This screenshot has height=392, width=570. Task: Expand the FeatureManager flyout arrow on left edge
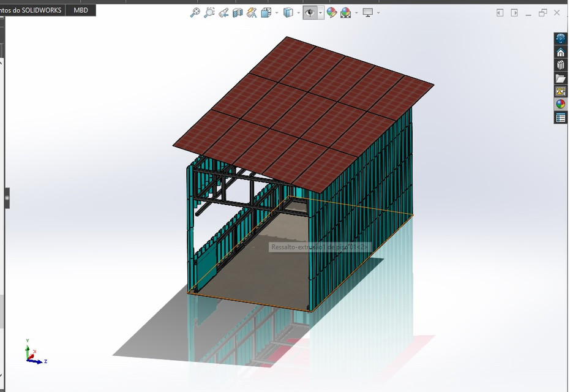coord(6,198)
